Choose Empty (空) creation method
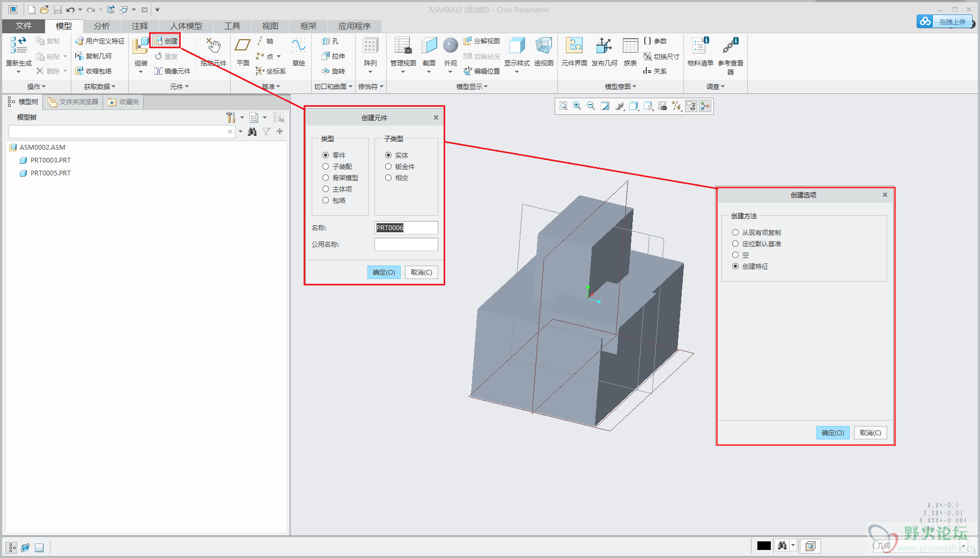 pos(735,255)
